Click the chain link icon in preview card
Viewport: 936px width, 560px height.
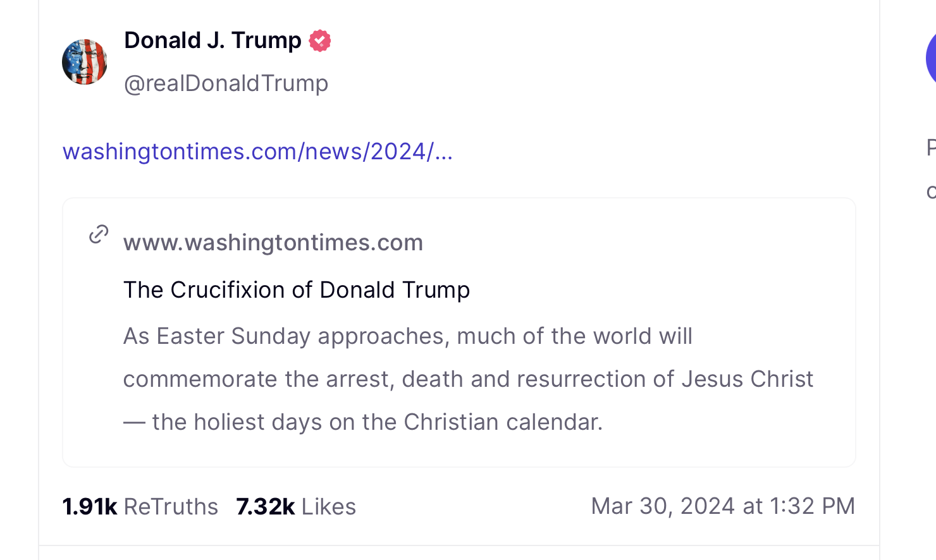[x=99, y=234]
